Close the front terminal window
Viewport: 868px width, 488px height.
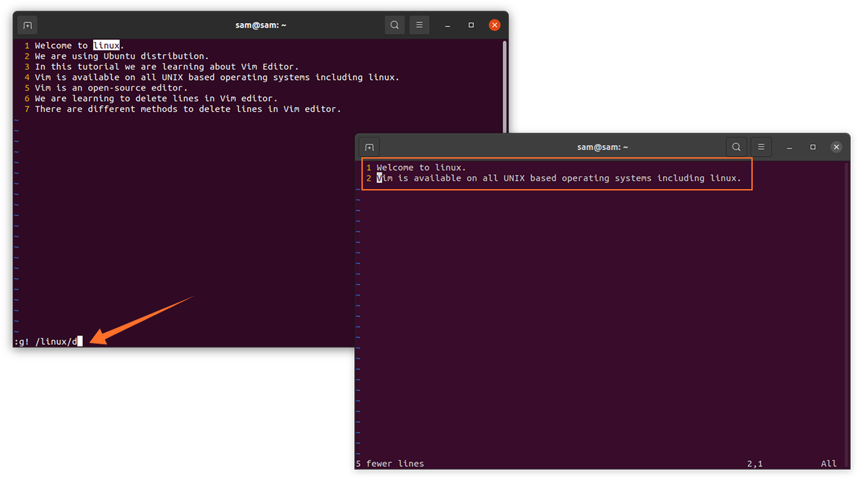[x=837, y=147]
